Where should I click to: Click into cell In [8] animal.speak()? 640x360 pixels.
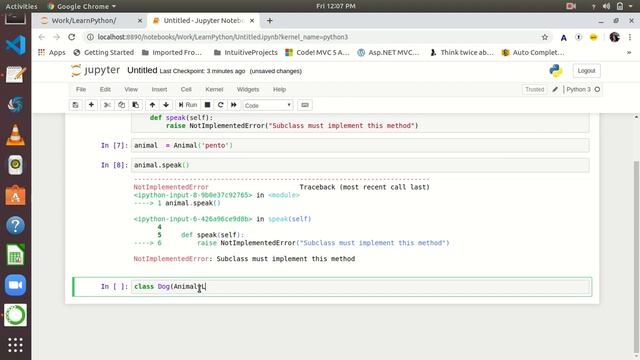pyautogui.click(x=360, y=165)
